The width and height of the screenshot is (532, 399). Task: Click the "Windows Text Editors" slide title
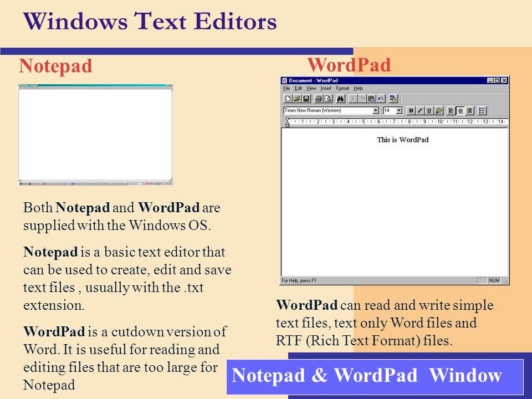150,21
